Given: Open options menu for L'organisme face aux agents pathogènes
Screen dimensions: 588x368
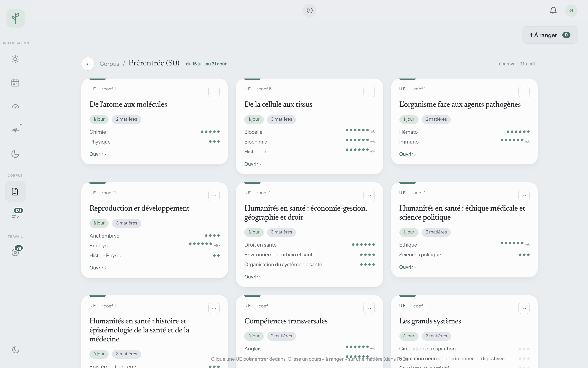Looking at the screenshot, I should (524, 92).
